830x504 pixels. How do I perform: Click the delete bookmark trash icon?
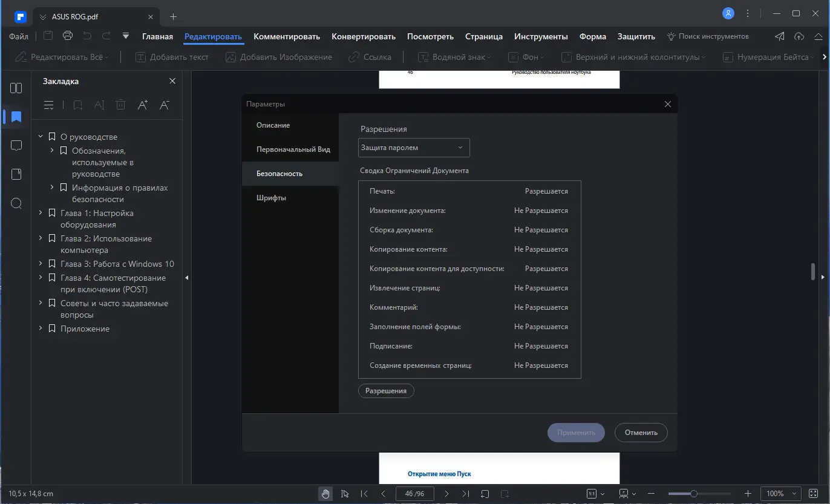point(121,105)
